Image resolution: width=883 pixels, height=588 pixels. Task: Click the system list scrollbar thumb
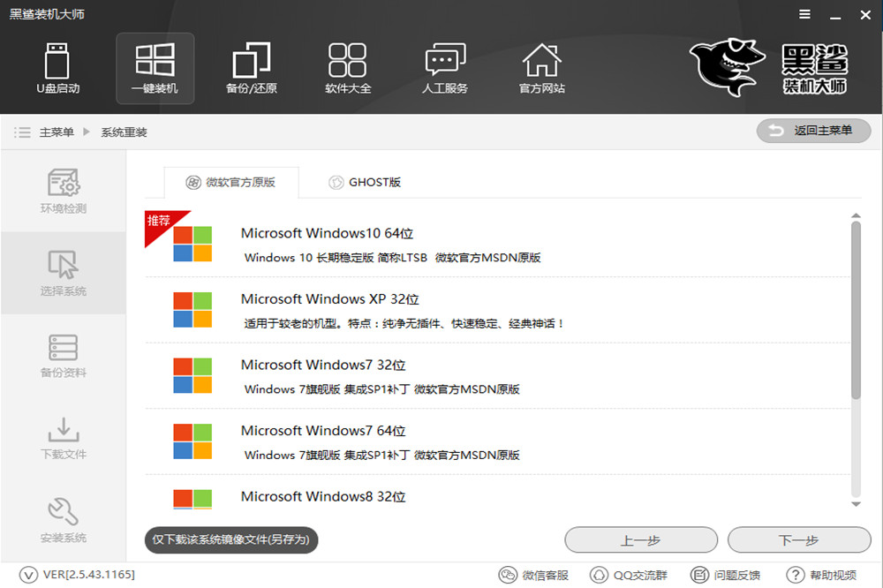(856, 310)
